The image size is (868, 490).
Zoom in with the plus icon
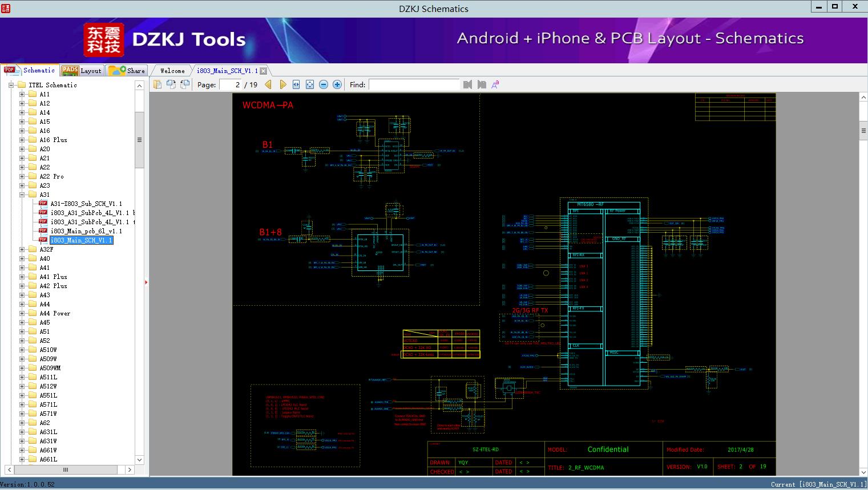pos(337,84)
